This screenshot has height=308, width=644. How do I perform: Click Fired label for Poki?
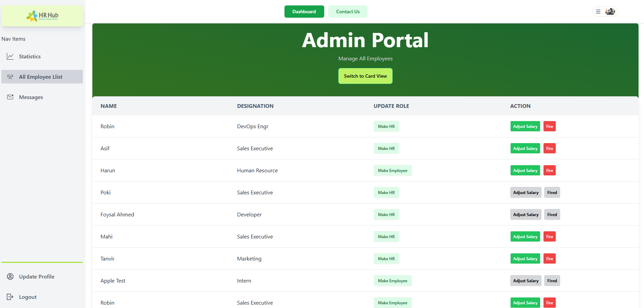click(x=552, y=192)
